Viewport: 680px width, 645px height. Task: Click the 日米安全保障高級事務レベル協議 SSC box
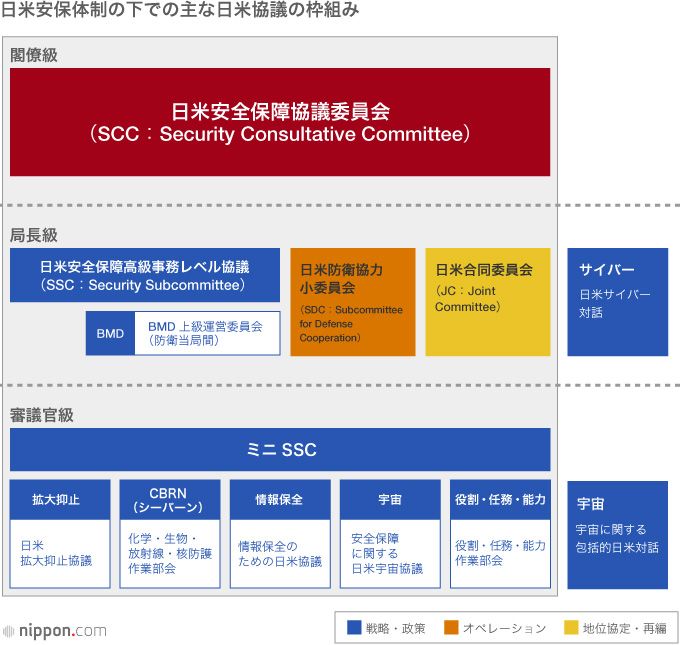pyautogui.click(x=145, y=275)
